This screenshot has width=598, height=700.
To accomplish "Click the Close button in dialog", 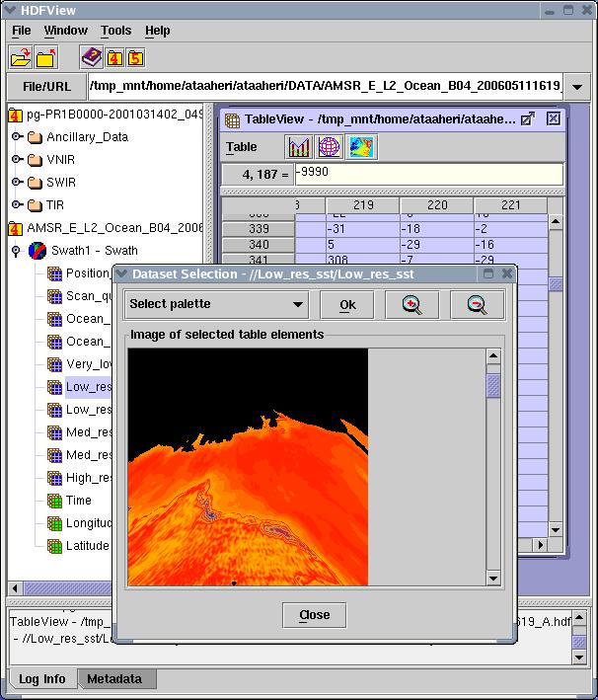I will coord(314,615).
